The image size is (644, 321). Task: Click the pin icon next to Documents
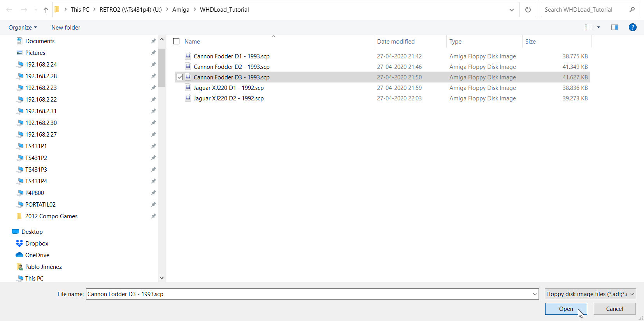pyautogui.click(x=153, y=41)
